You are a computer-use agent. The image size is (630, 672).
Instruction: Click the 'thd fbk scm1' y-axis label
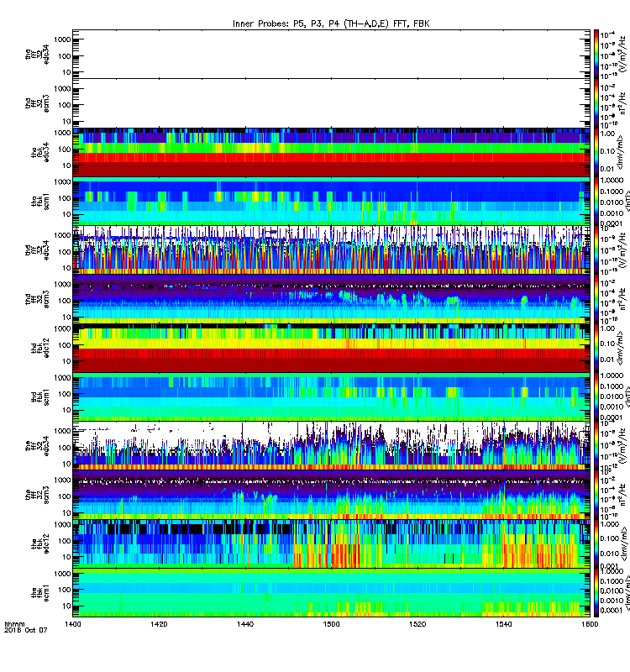[x=40, y=396]
